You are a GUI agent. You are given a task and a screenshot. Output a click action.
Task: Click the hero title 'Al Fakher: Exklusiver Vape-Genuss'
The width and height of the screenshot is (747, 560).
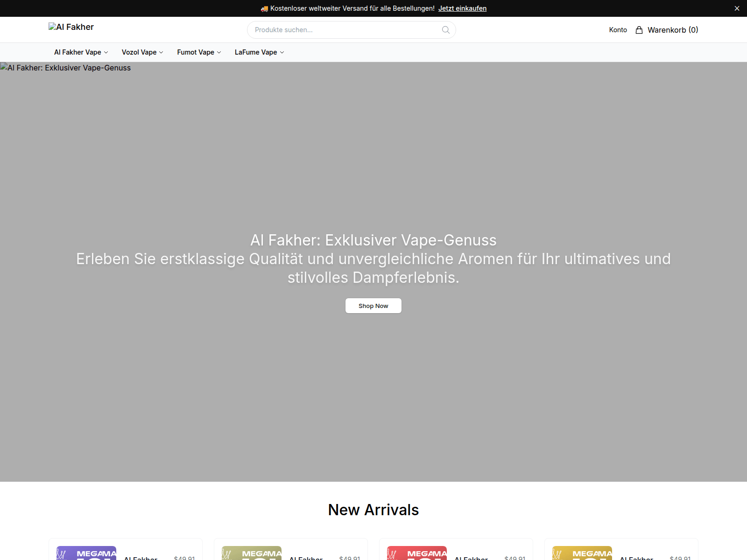click(x=373, y=240)
